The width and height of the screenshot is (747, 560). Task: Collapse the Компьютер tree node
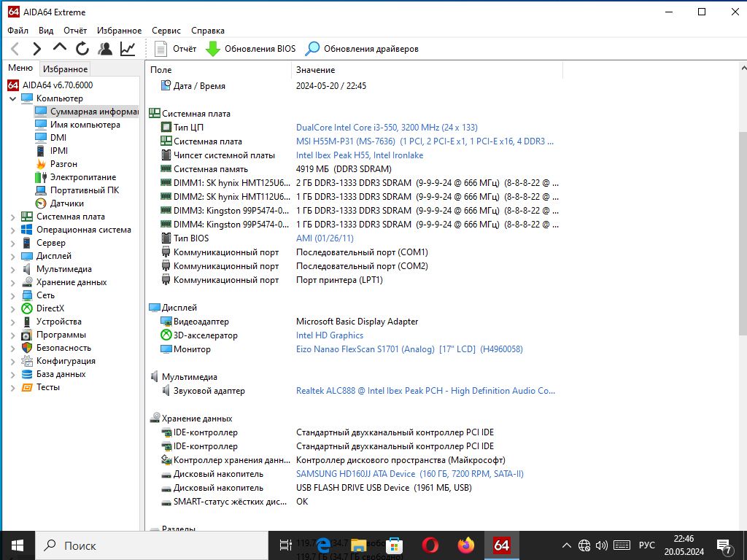coord(13,98)
